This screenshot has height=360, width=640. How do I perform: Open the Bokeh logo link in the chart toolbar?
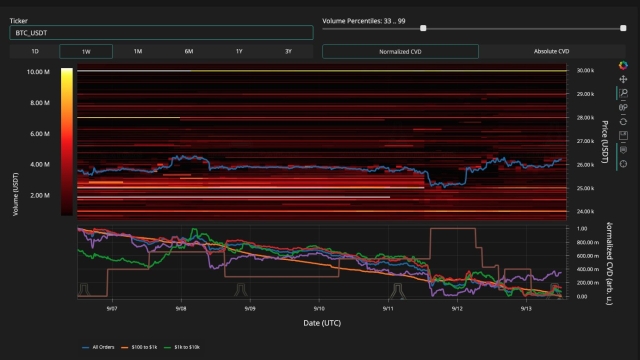coord(623,65)
